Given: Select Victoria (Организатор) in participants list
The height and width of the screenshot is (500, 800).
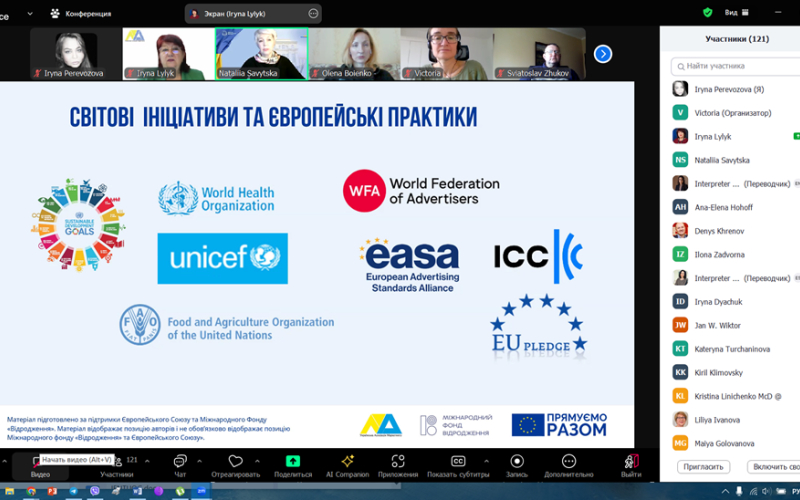Looking at the screenshot, I should coord(733,113).
